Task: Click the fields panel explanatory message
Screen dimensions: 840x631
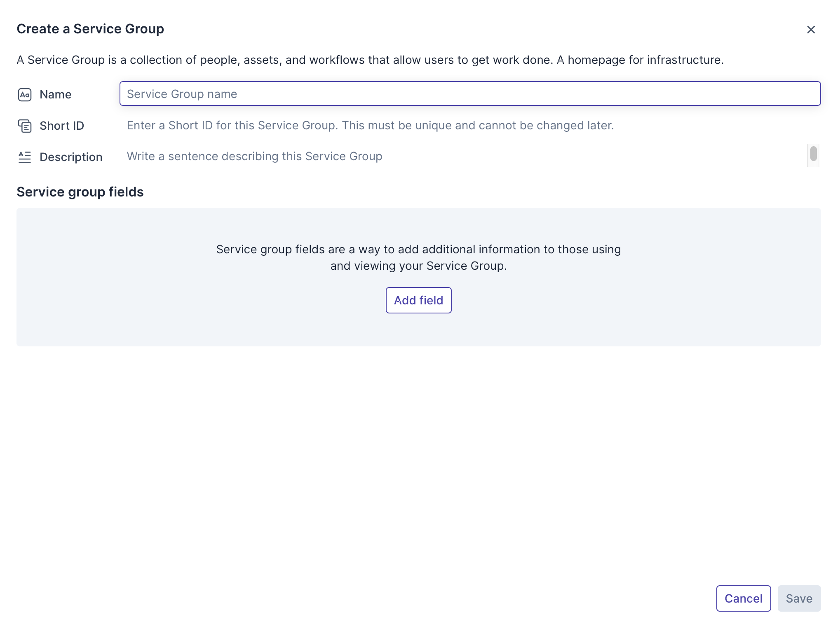Action: [418, 257]
